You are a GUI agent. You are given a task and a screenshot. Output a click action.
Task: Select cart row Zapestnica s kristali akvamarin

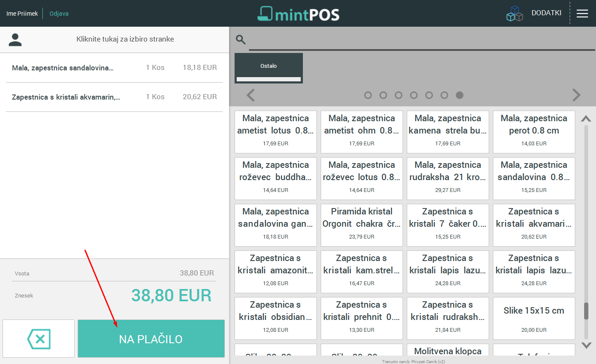click(x=114, y=97)
